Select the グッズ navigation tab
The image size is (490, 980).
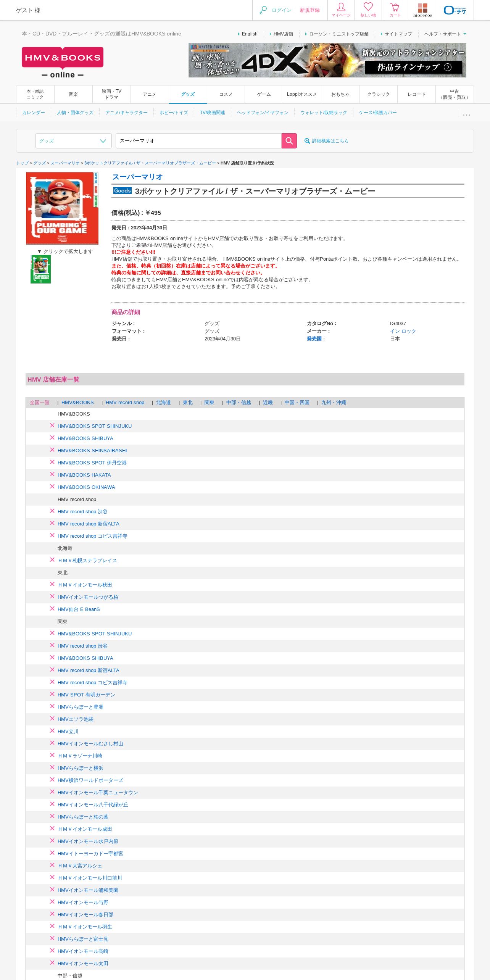point(188,94)
